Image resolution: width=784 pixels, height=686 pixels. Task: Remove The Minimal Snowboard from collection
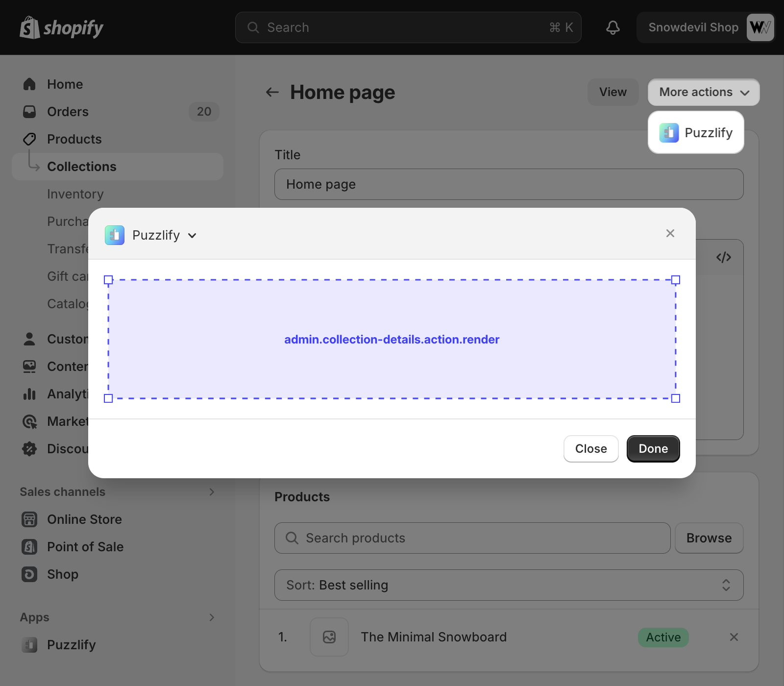click(x=734, y=637)
